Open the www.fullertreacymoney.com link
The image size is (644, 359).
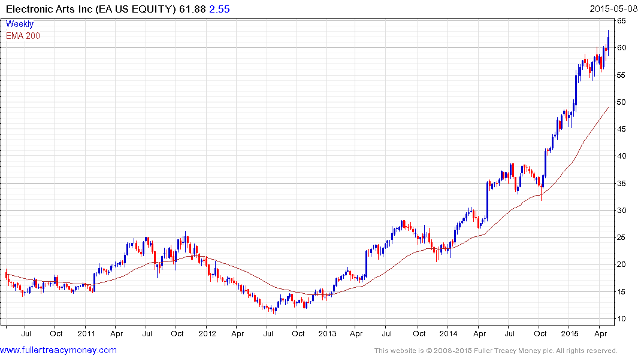[59, 350]
